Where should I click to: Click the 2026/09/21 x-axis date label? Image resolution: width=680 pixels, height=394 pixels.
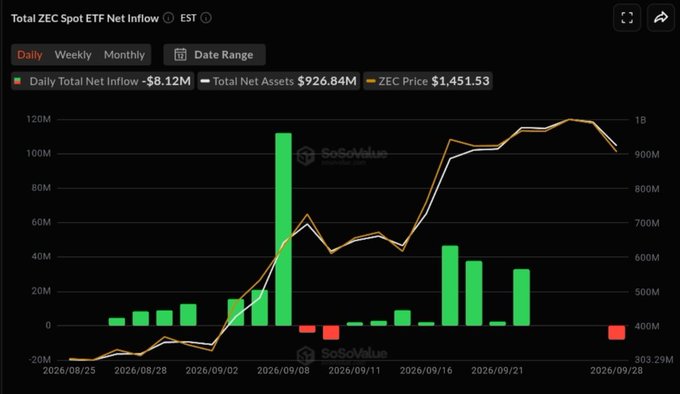pos(497,371)
